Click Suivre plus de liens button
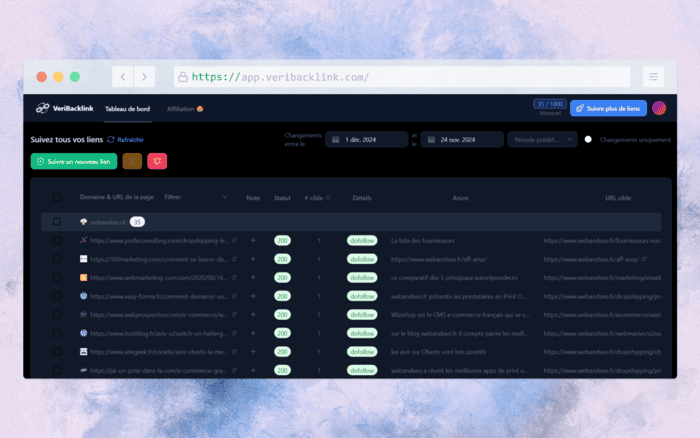 pos(608,108)
